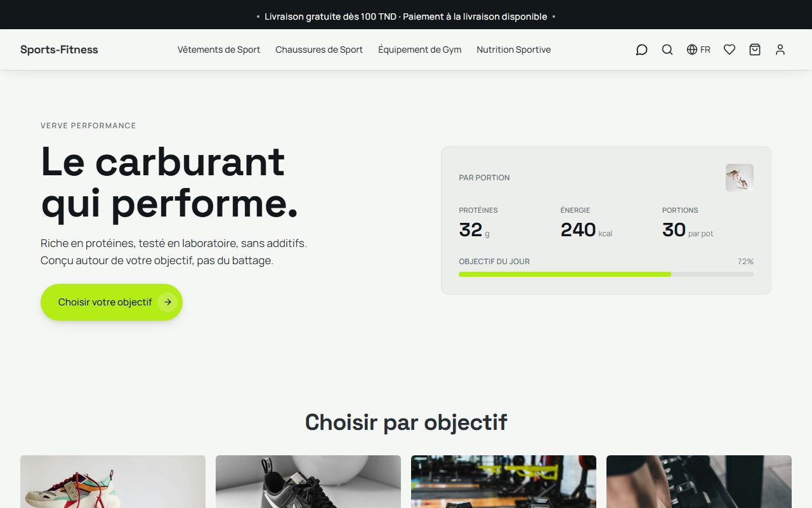Screen dimensions: 812x508
Task: Open the gym equipment objective card
Action: coord(504,481)
